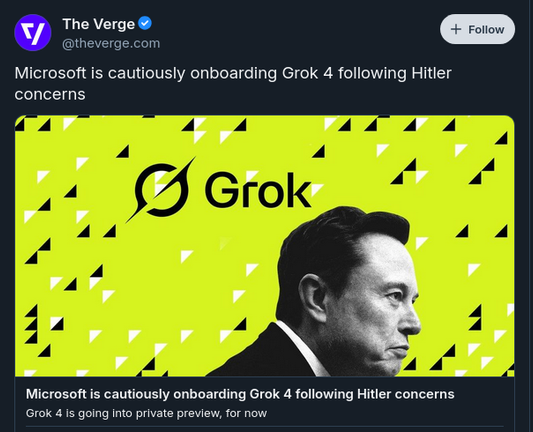The image size is (533, 432).
Task: Click the blue verified badge
Action: click(x=145, y=23)
